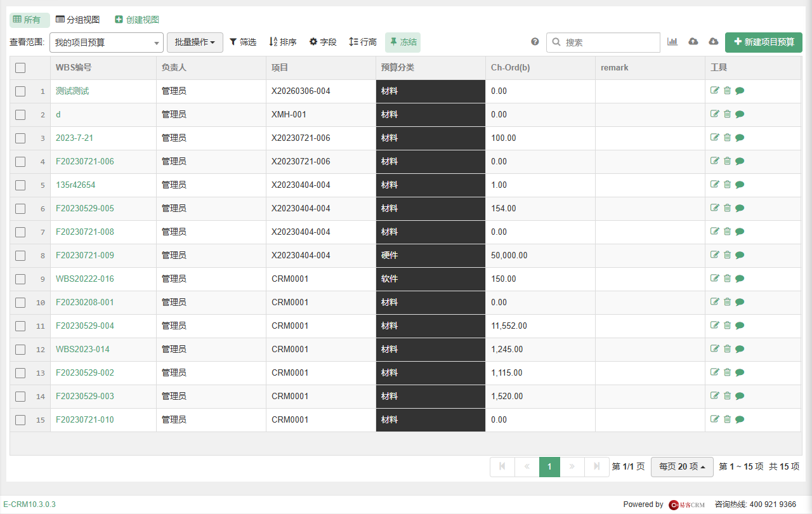Open the WBS20222-016 record link
The image size is (812, 514).
(x=85, y=279)
